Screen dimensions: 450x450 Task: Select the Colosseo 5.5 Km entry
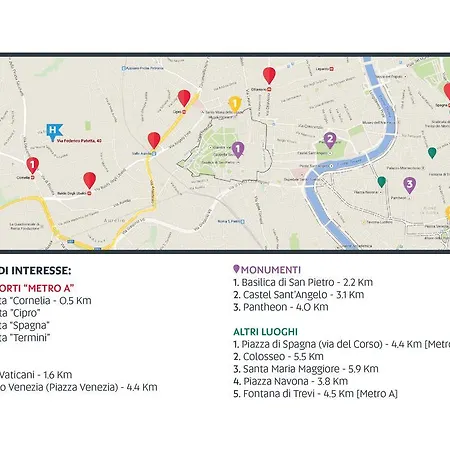[x=278, y=356]
